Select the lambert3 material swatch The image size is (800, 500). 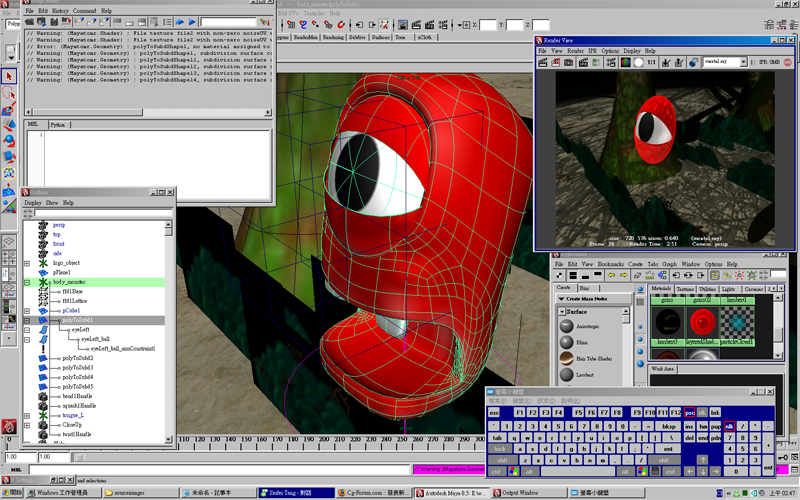(x=667, y=322)
